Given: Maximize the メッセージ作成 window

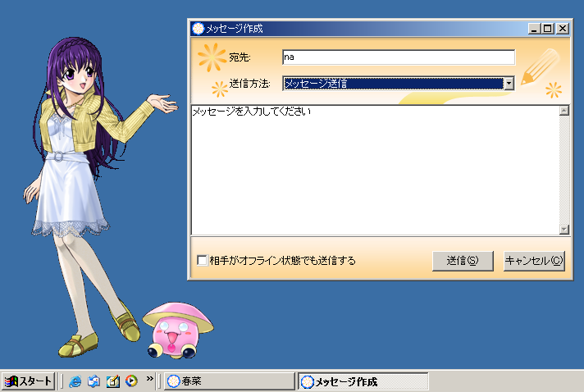Looking at the screenshot, I should (548, 29).
